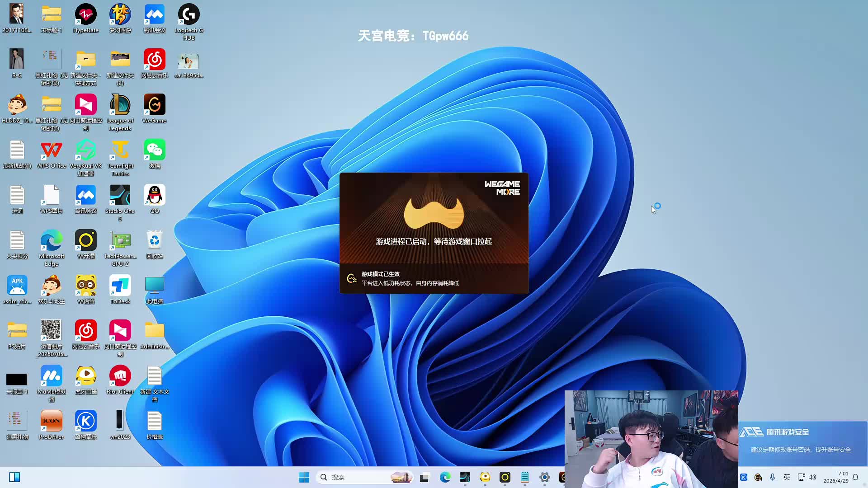Open the Logitech G HUB shortcut
Viewport: 868px width, 488px height.
click(189, 15)
